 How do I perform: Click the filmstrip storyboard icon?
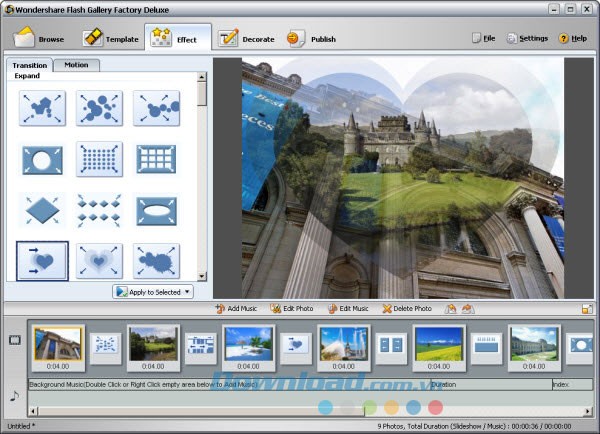[14, 340]
